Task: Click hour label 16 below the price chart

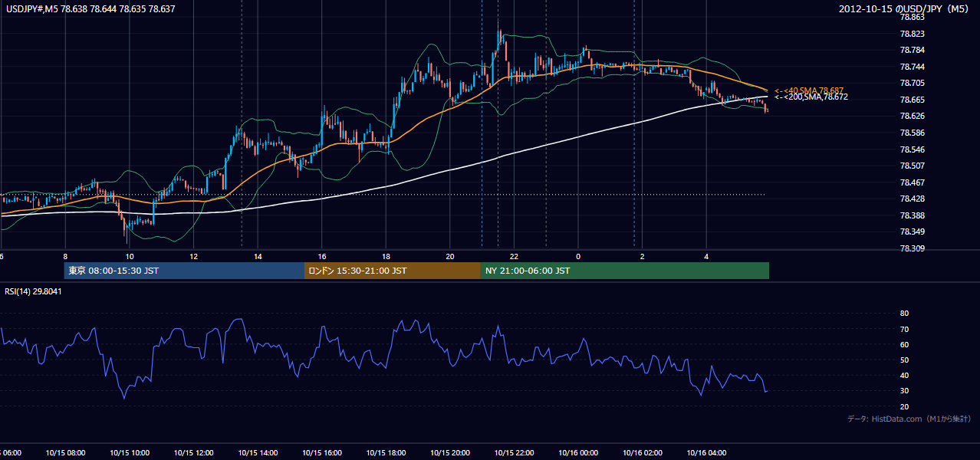Action: point(322,257)
